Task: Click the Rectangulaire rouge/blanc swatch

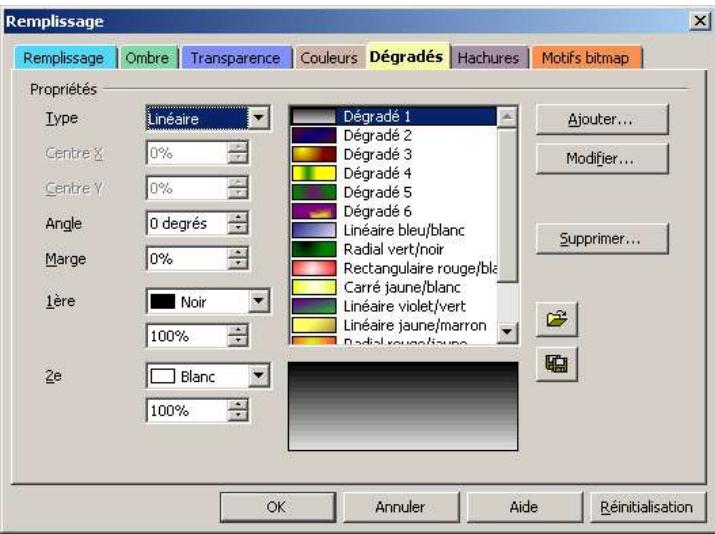Action: point(314,269)
